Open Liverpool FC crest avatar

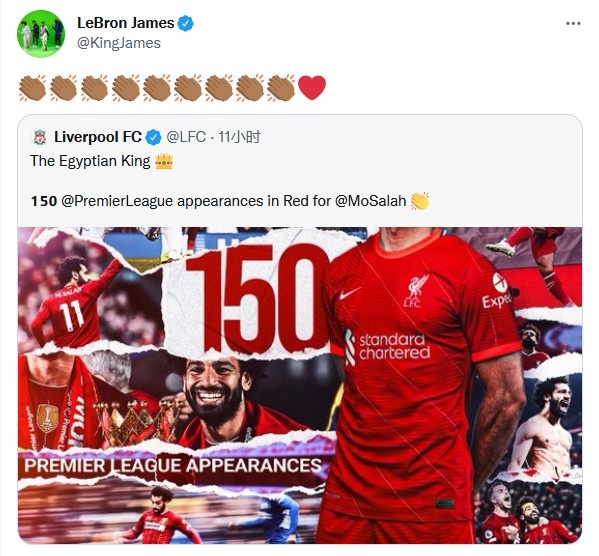pos(40,137)
